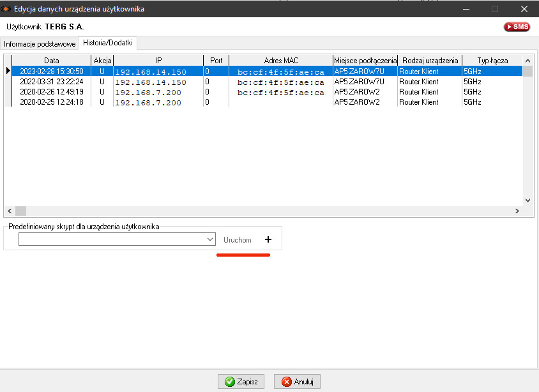Click the IP column header
Image resolution: width=539 pixels, height=392 pixels.
click(158, 61)
